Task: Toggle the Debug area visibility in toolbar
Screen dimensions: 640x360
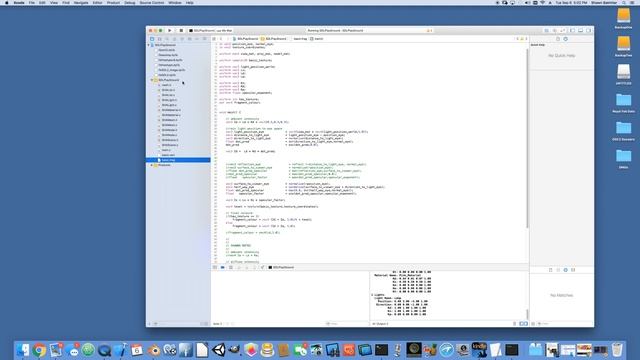Action: [x=580, y=31]
